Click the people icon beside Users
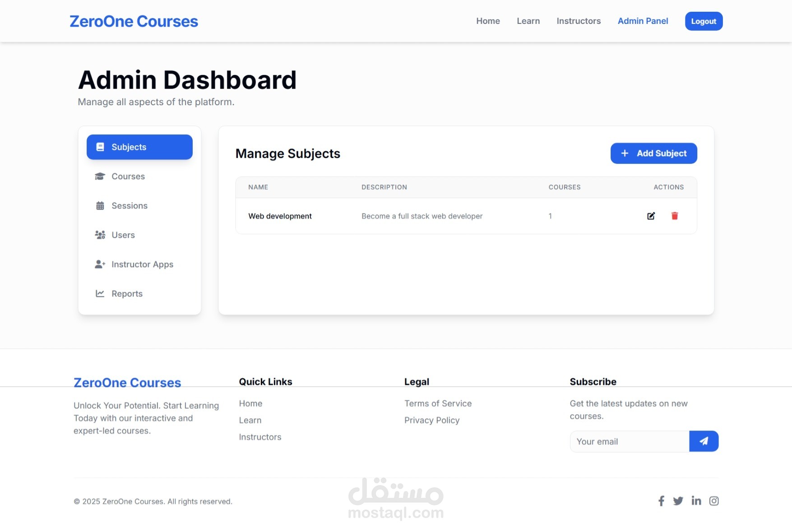 (x=100, y=235)
